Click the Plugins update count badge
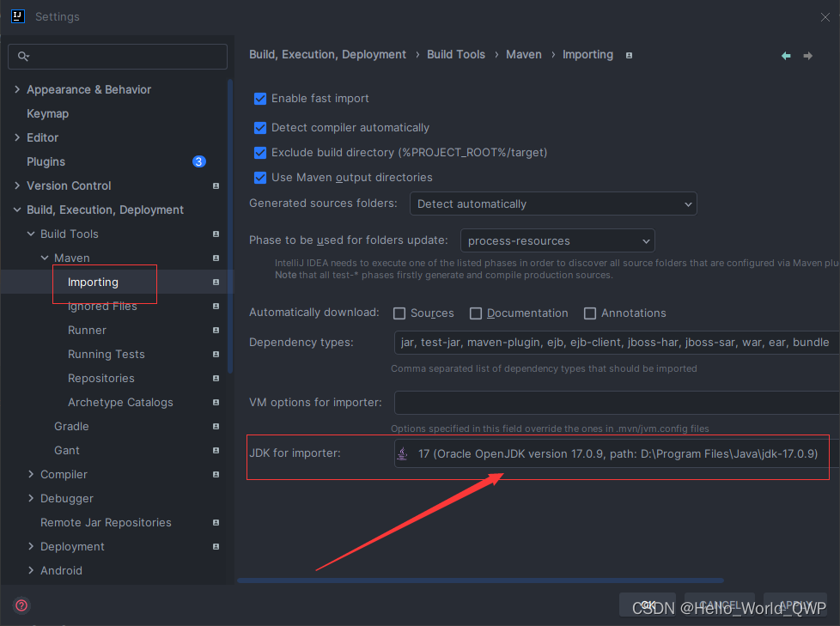840x626 pixels. click(x=198, y=161)
